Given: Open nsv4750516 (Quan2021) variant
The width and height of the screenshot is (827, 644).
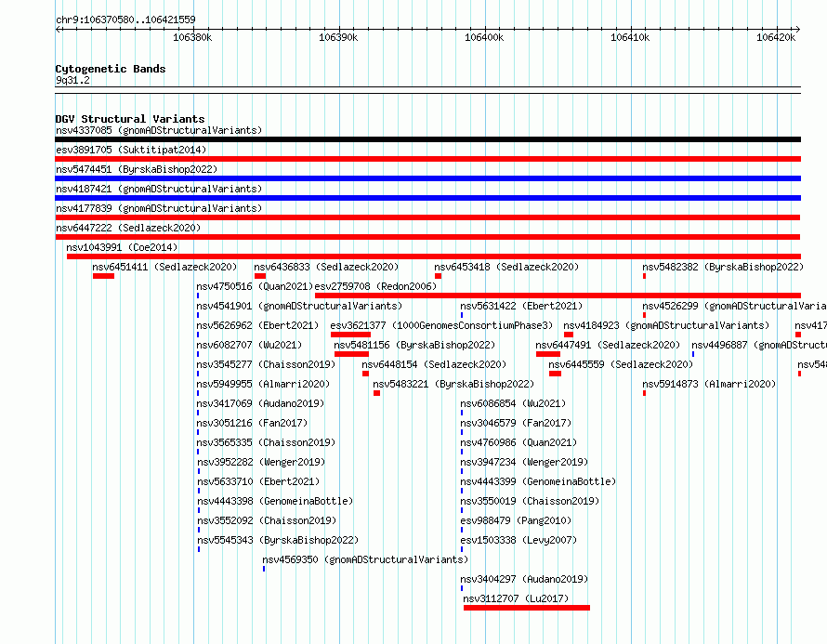Looking at the screenshot, I should [255, 286].
